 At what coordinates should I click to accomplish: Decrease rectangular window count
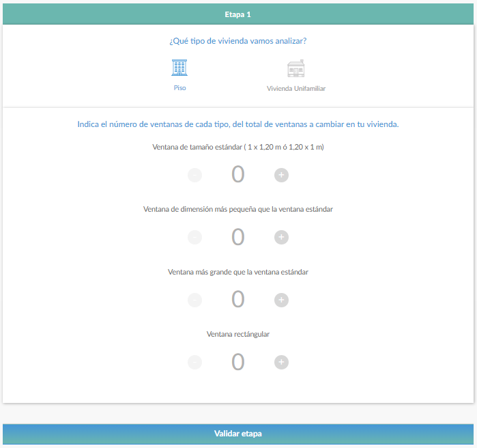pyautogui.click(x=194, y=362)
